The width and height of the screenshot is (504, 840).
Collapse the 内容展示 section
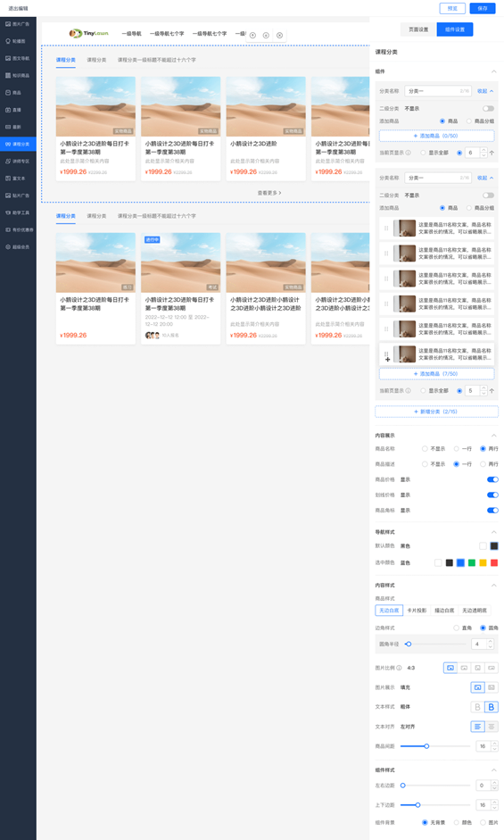pos(494,436)
